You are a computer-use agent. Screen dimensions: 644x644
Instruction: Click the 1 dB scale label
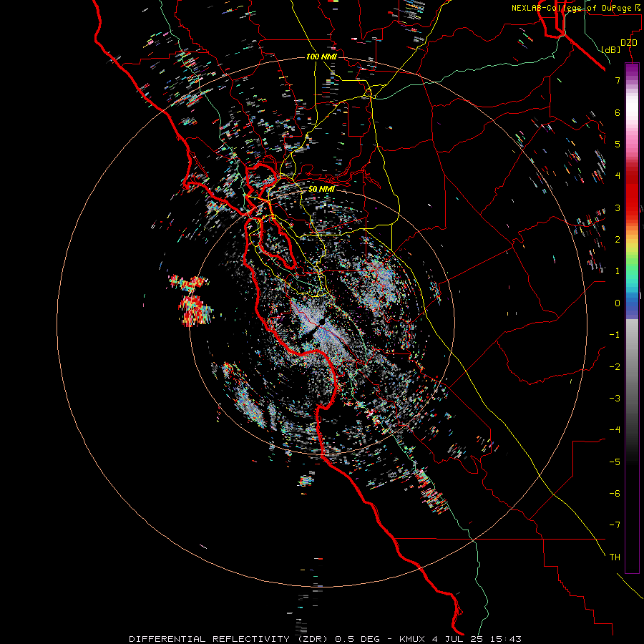coord(618,271)
